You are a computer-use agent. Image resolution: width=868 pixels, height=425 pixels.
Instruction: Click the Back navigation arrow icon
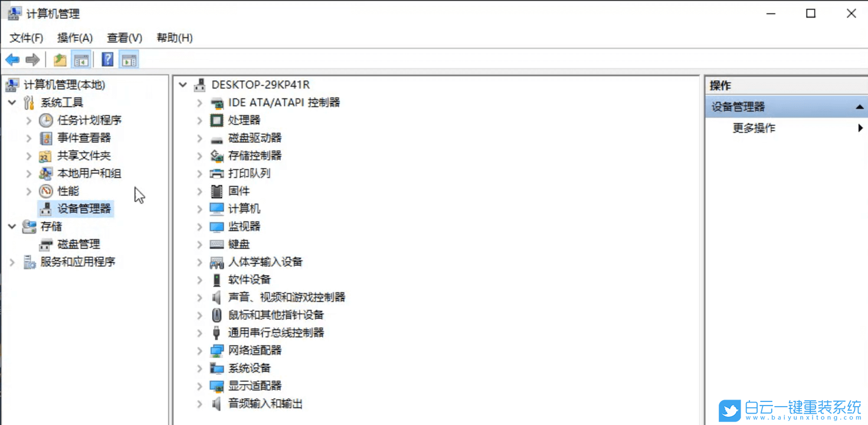click(12, 59)
